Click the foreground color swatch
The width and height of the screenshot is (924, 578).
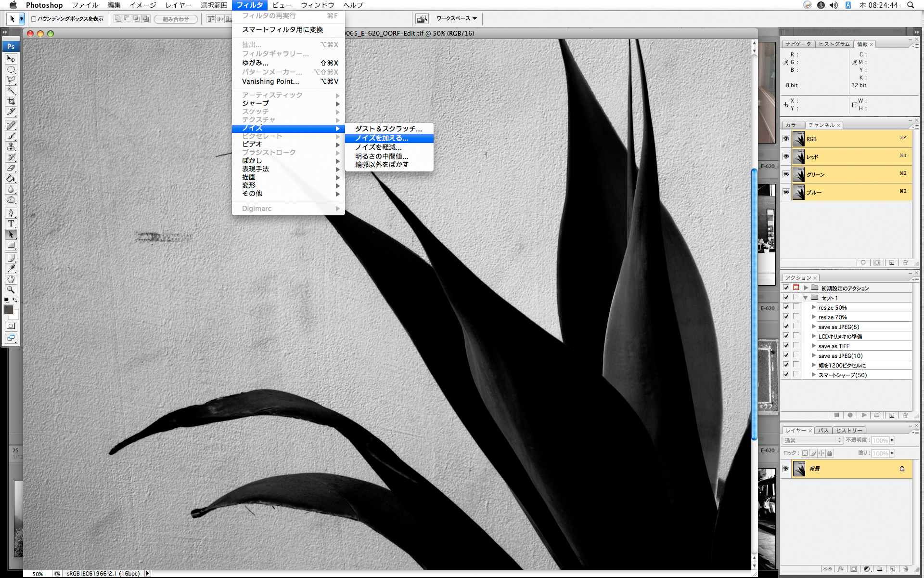click(x=9, y=310)
